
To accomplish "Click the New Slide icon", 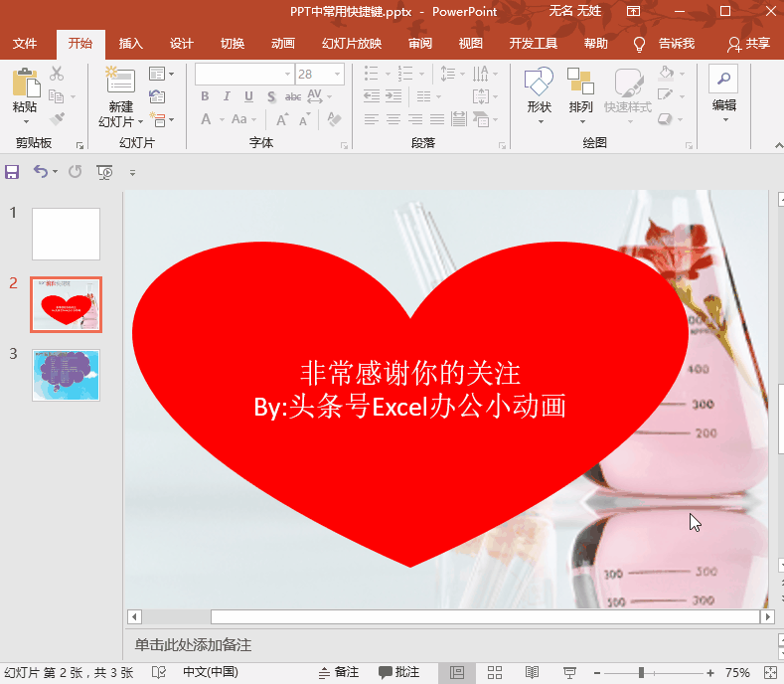I will pos(120,81).
